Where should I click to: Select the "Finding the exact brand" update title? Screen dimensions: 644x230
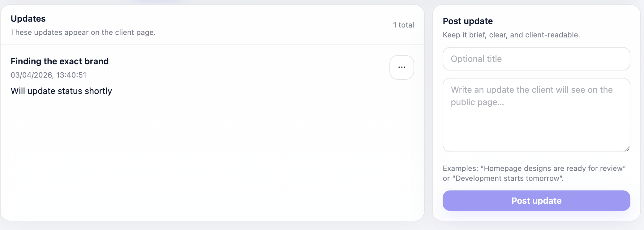(x=59, y=61)
